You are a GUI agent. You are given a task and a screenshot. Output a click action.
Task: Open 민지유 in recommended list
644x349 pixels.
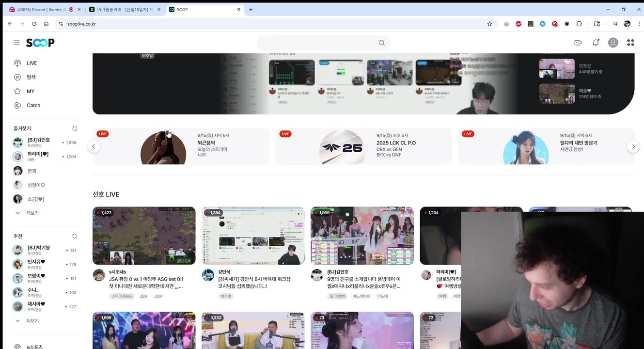45,264
